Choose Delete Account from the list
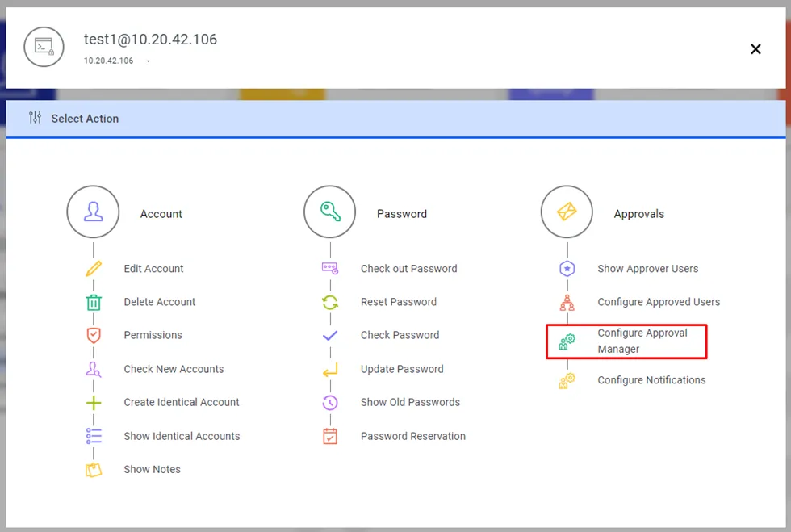The height and width of the screenshot is (532, 791). (160, 302)
